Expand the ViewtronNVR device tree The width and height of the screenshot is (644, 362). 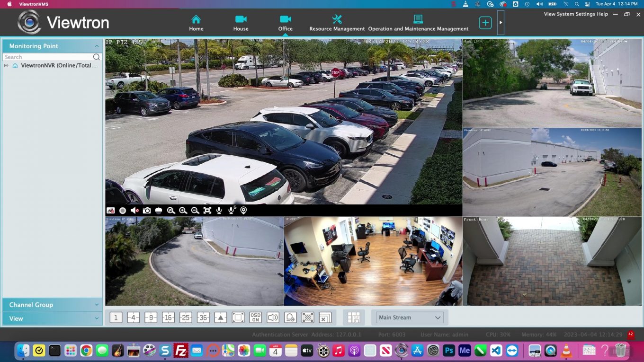point(5,65)
